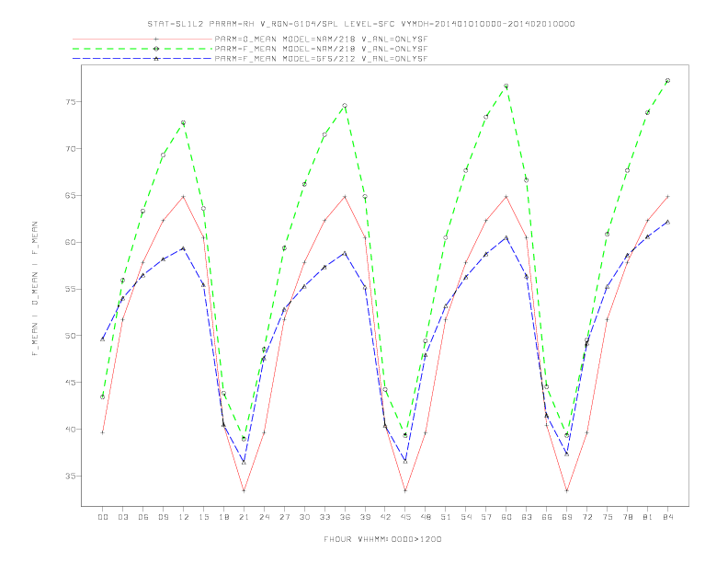Image resolution: width=728 pixels, height=563 pixels.
Task: Click the red plus data point at hour 45
Action: click(x=405, y=490)
